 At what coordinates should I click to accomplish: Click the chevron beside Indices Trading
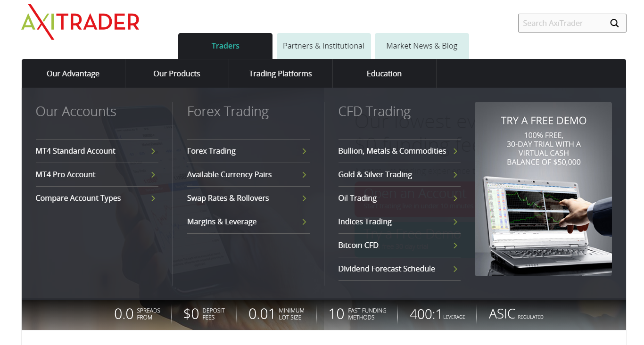pyautogui.click(x=455, y=222)
